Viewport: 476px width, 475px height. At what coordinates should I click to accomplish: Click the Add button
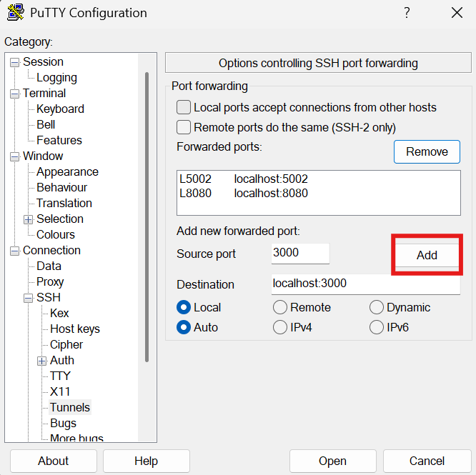coord(427,255)
